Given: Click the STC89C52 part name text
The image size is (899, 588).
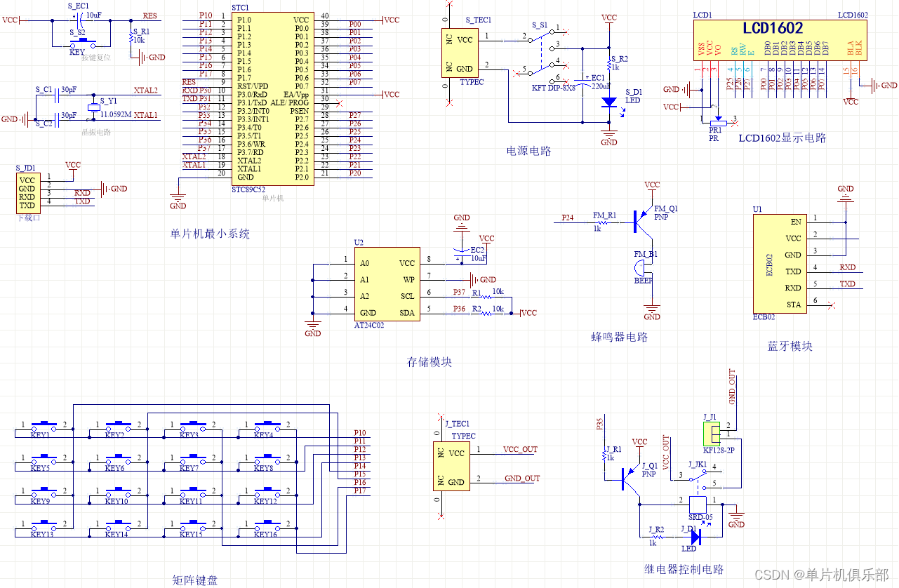Looking at the screenshot, I should pyautogui.click(x=248, y=189).
